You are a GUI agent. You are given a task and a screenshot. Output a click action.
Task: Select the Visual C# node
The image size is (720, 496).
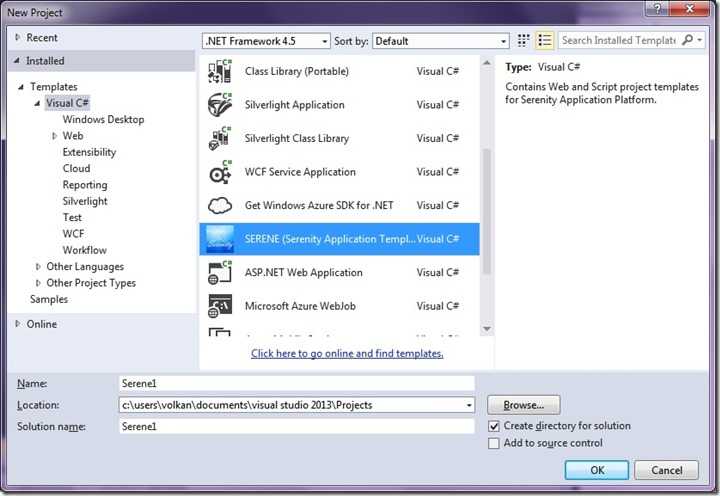[67, 103]
